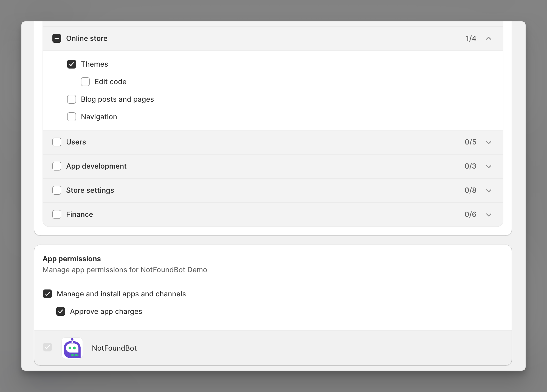547x392 pixels.
Task: Expand the Finance section chevron
Action: 489,215
